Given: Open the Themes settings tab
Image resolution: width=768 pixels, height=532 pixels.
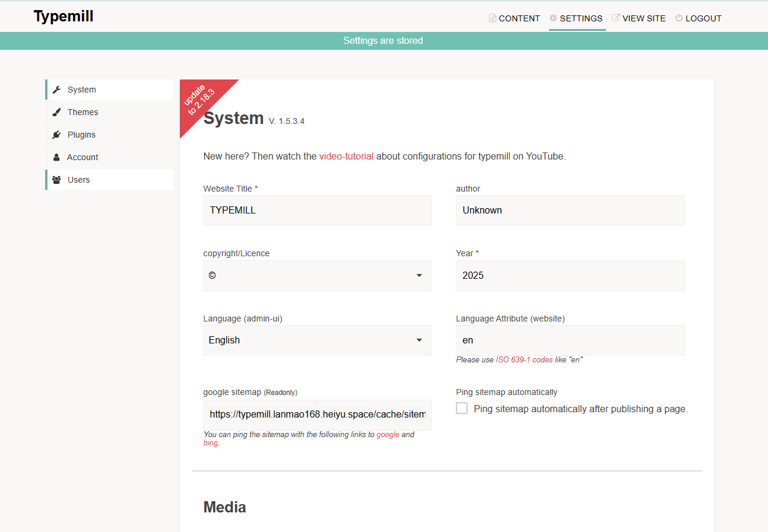Looking at the screenshot, I should coord(109,112).
